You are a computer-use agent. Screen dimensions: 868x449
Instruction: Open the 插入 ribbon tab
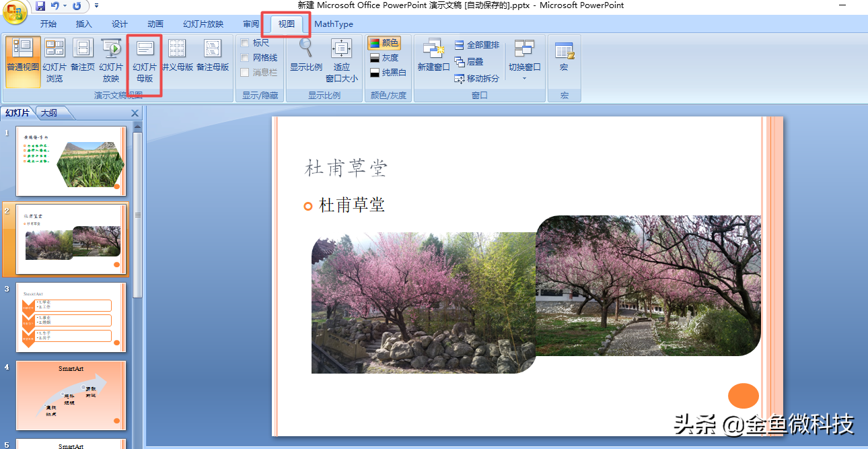point(84,24)
